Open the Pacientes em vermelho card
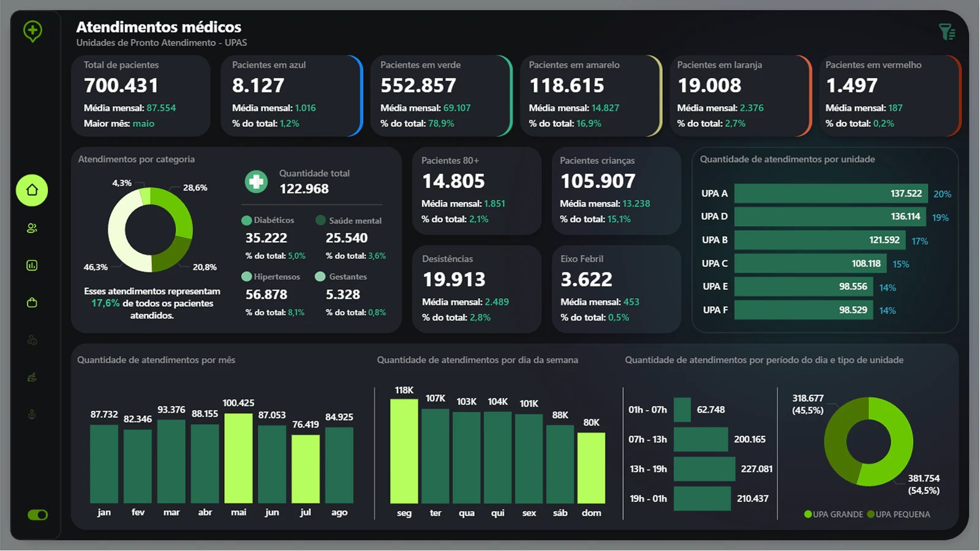 point(890,96)
